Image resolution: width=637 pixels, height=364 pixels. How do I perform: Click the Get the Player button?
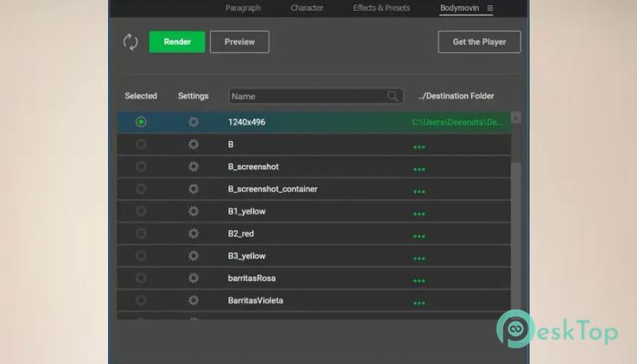tap(480, 42)
